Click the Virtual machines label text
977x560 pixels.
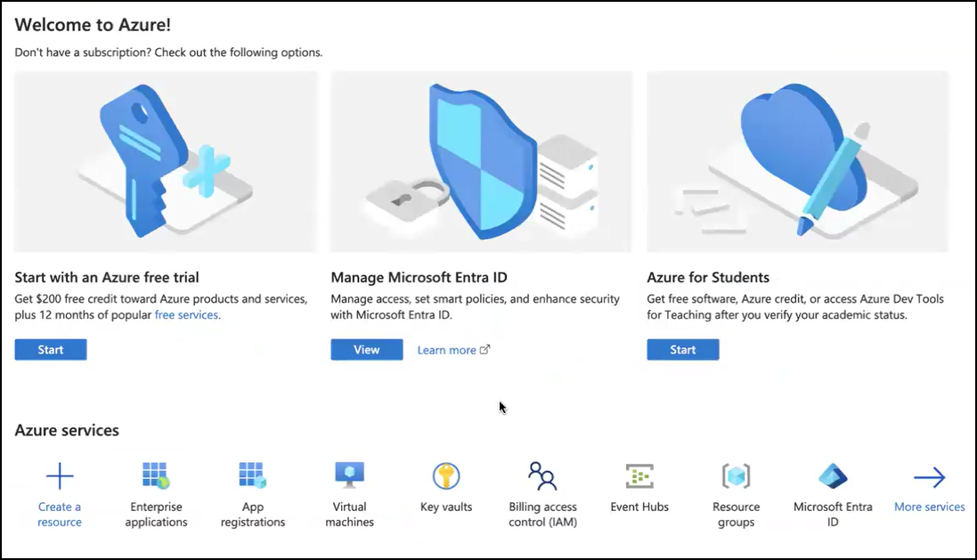point(349,515)
